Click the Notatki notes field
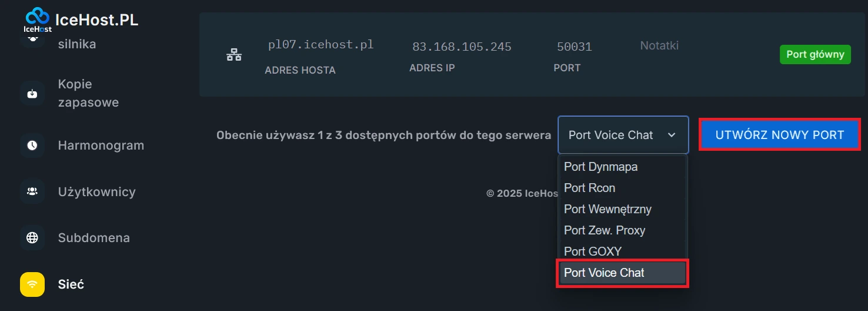Viewport: 868px width, 311px height. (659, 46)
